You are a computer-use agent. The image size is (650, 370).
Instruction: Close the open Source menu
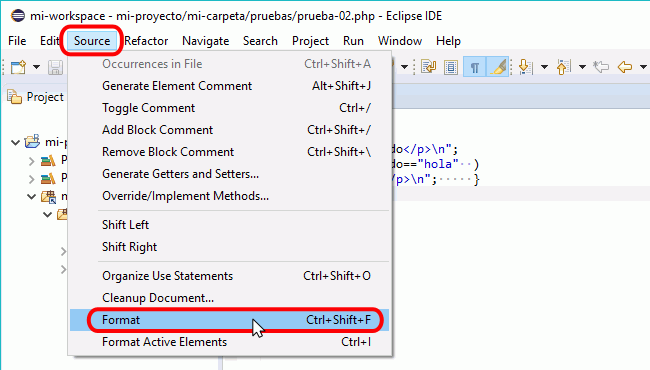[x=92, y=41]
